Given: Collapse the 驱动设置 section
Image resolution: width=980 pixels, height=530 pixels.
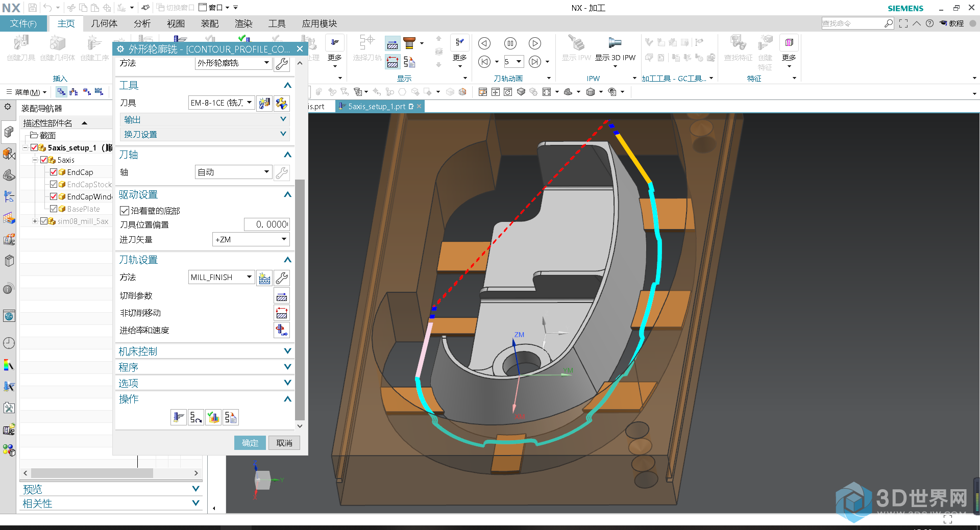Looking at the screenshot, I should (205, 195).
